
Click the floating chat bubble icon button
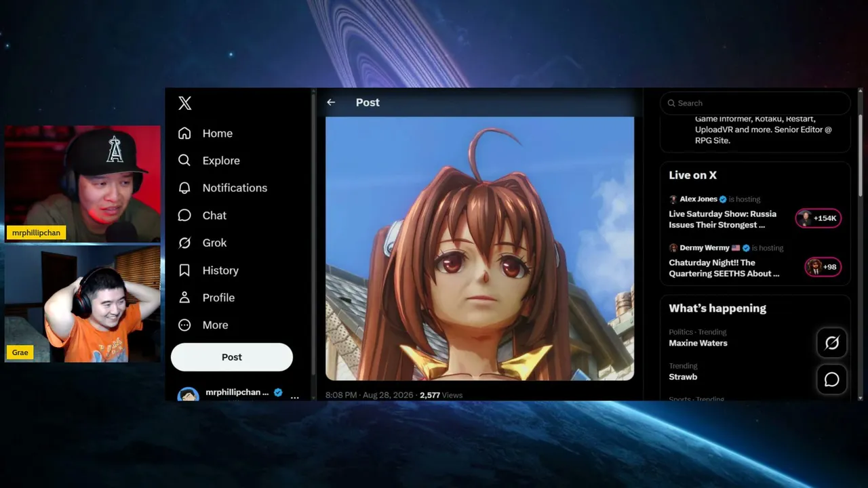pos(832,380)
